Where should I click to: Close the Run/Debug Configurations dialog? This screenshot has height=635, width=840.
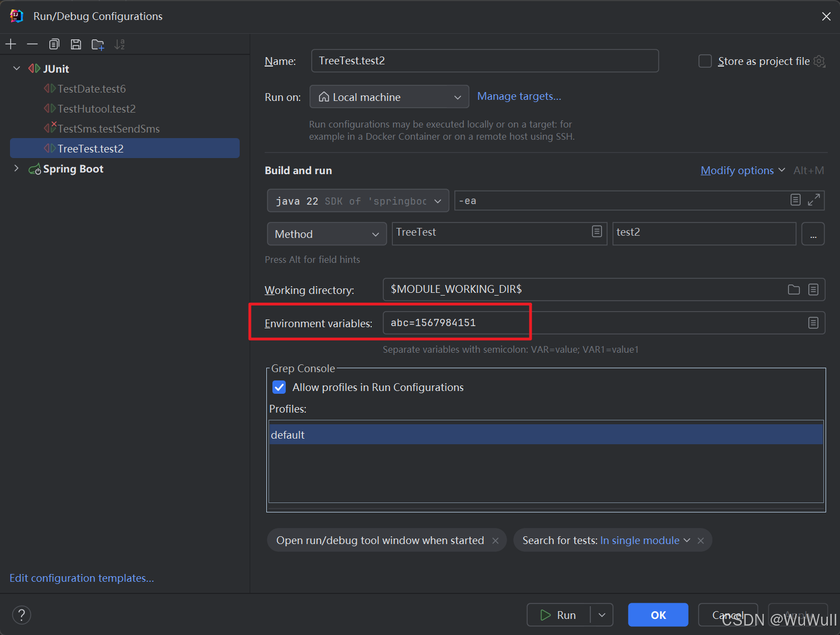[826, 17]
